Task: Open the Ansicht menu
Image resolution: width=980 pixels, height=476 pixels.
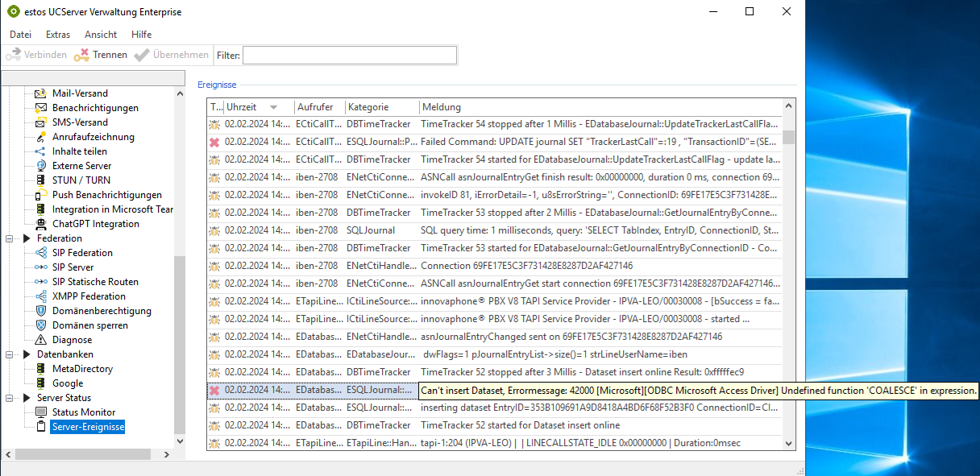Action: 101,35
